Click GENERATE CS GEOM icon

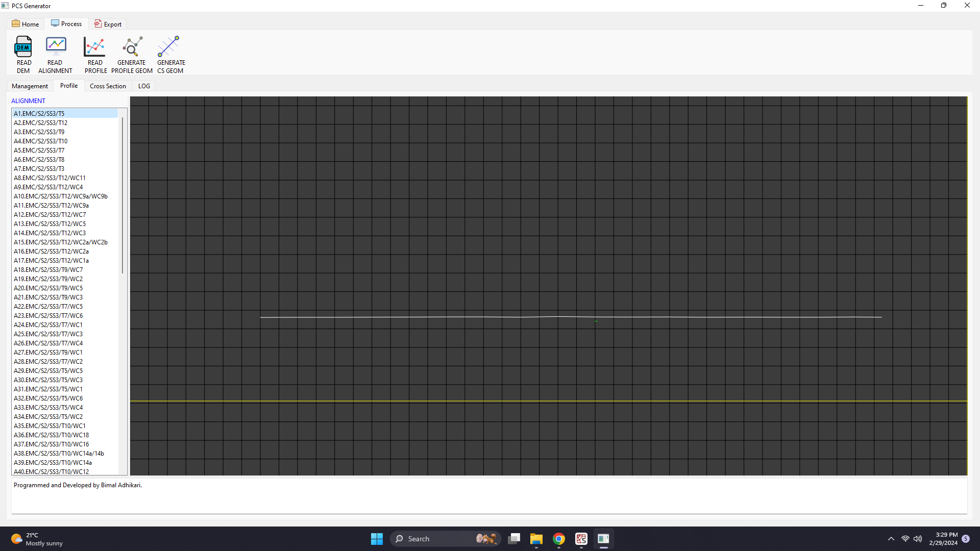tap(169, 47)
